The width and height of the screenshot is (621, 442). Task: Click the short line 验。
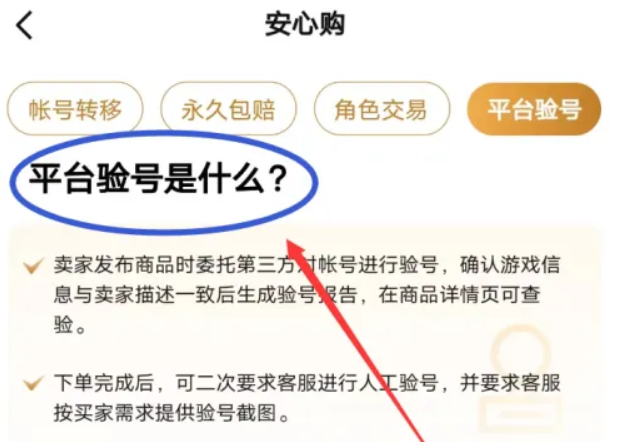click(x=70, y=325)
